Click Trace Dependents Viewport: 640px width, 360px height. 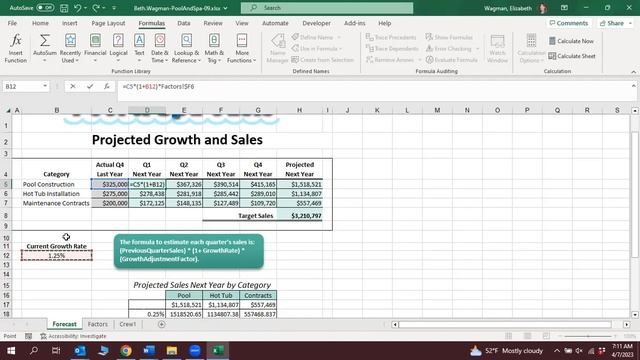[392, 49]
